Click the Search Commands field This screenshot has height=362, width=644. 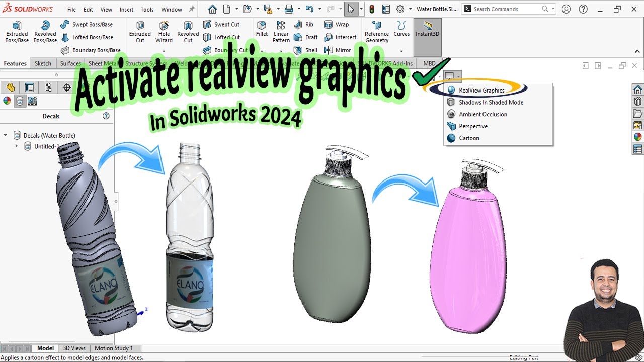(x=507, y=9)
